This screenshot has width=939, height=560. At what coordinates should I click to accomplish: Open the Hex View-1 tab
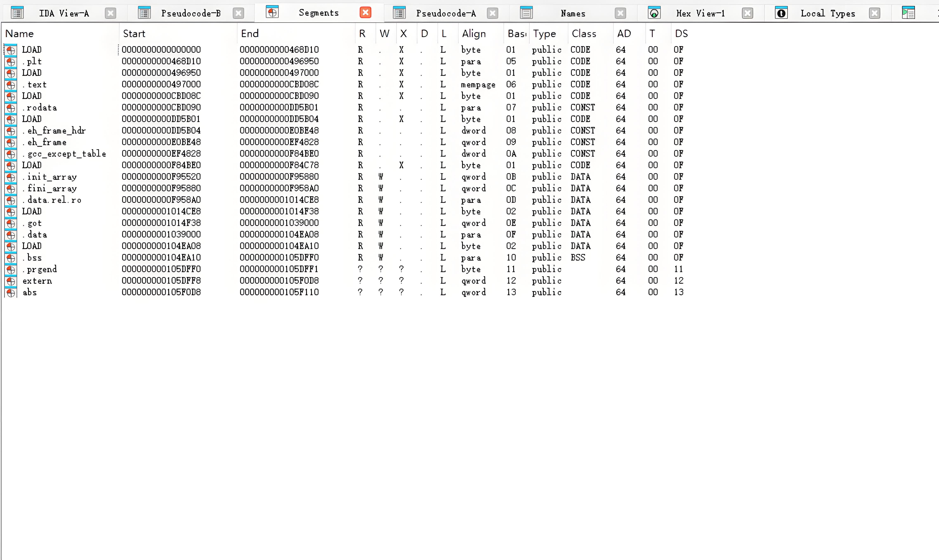(x=701, y=14)
